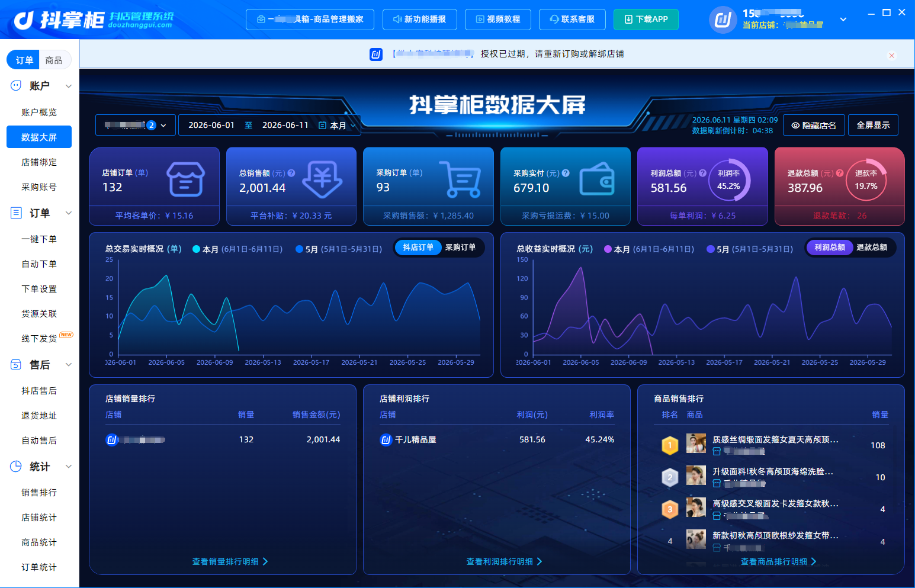Image resolution: width=915 pixels, height=588 pixels.
Task: Open the shop selector dropdown
Action: pos(136,126)
